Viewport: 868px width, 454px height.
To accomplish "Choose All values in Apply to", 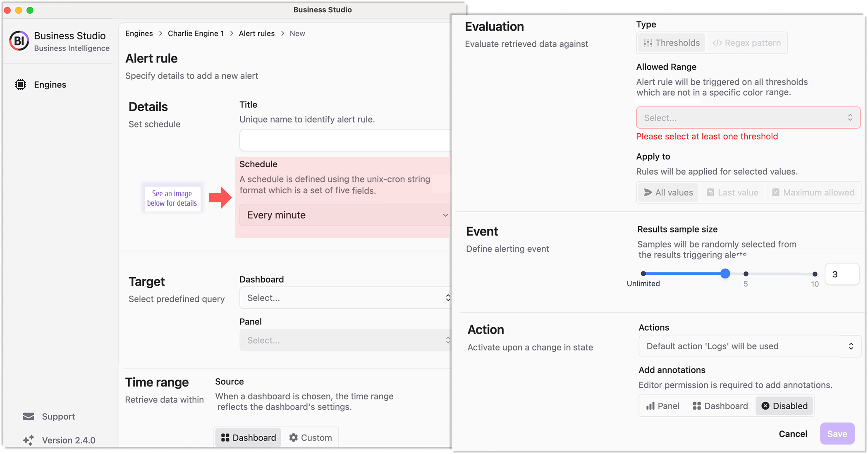I will click(668, 192).
